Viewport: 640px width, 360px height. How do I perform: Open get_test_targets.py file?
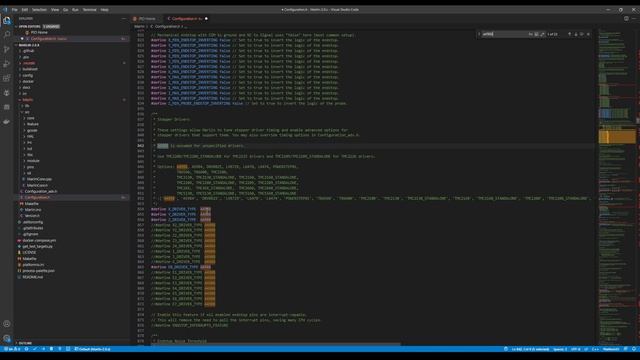[37, 247]
